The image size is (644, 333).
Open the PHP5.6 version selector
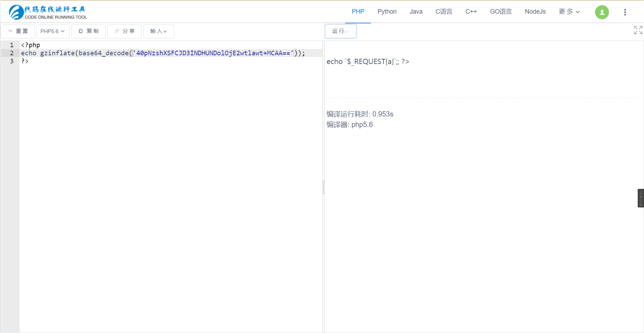[52, 31]
